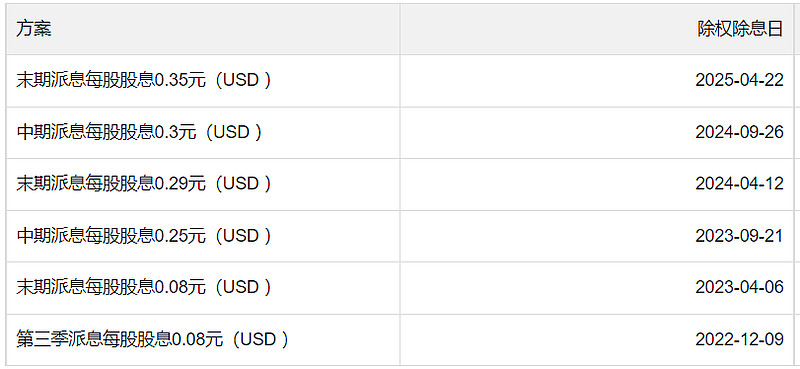Click the 末期派息 text in 2023-04-06 row
Screen dimensions: 800x369
50,288
